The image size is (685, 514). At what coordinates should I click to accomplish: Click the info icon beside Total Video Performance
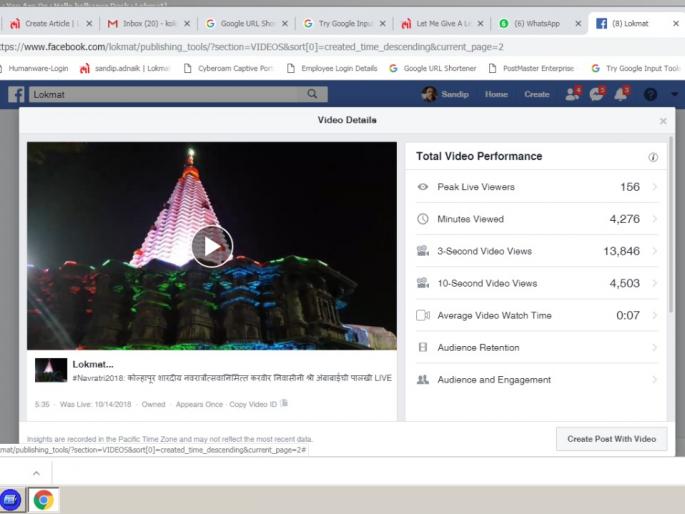(653, 157)
